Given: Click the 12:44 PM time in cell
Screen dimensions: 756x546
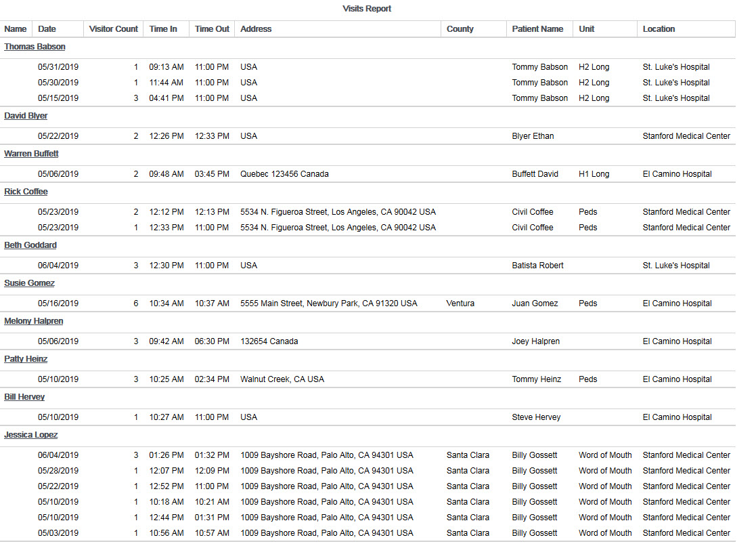Looking at the screenshot, I should [166, 518].
